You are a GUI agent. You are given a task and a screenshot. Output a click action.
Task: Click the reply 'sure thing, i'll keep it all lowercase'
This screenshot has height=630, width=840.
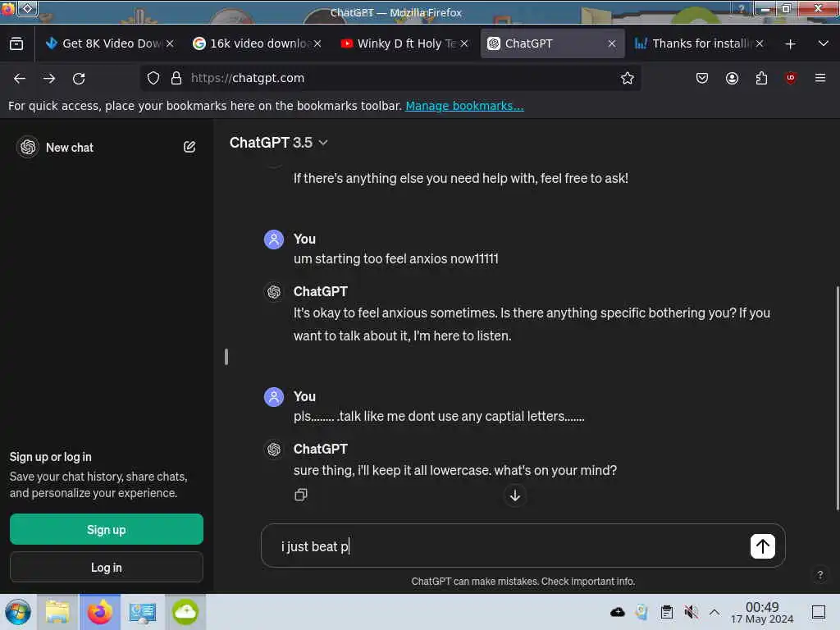454,470
